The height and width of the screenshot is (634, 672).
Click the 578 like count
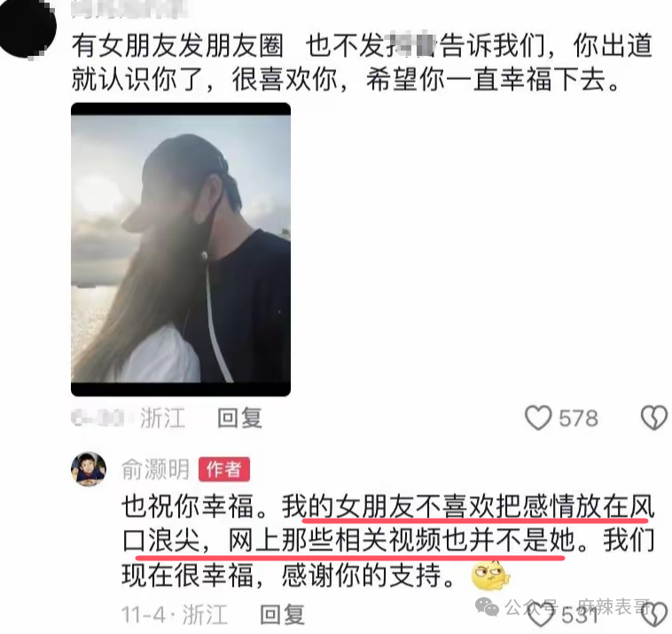click(x=578, y=419)
